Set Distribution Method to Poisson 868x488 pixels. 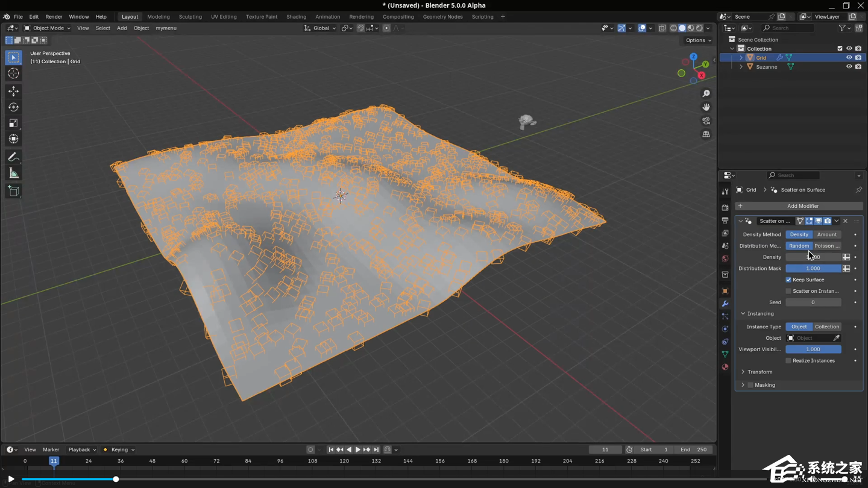tap(826, 245)
